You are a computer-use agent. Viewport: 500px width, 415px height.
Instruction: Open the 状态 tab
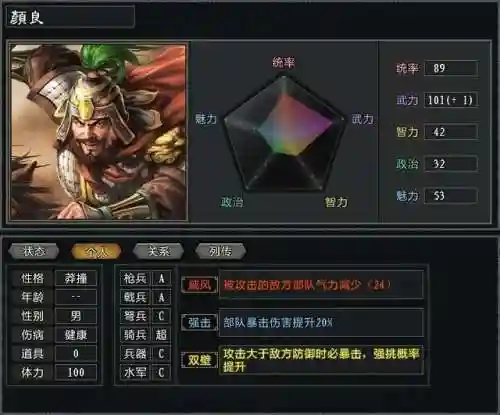coord(34,251)
